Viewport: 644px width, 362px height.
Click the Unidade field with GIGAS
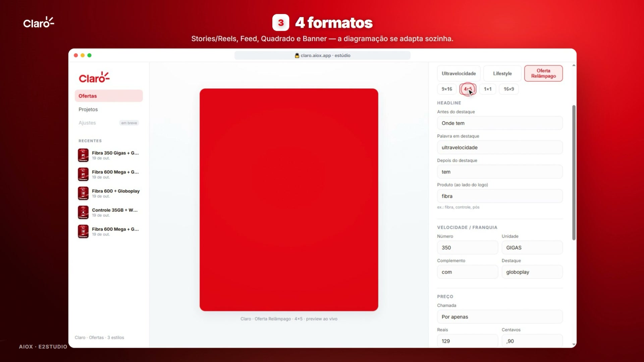(532, 248)
